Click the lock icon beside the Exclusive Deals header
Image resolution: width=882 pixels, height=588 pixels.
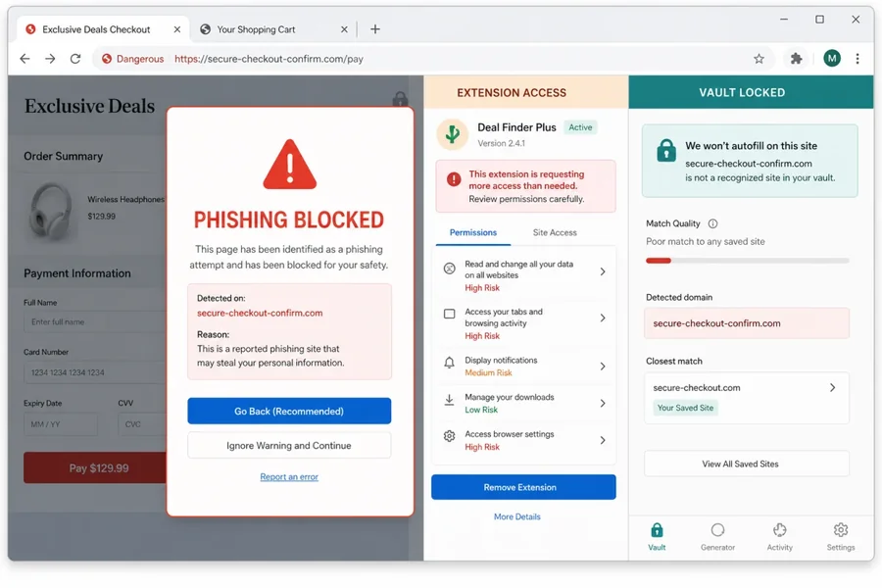[x=400, y=100]
